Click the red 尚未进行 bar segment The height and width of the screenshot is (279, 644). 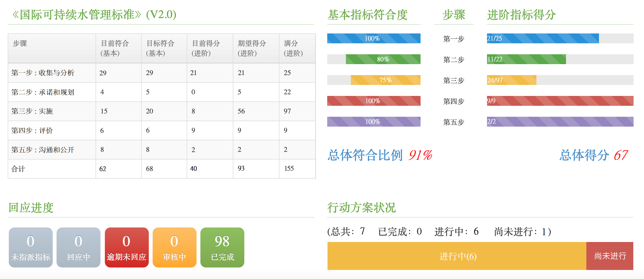pos(610,256)
